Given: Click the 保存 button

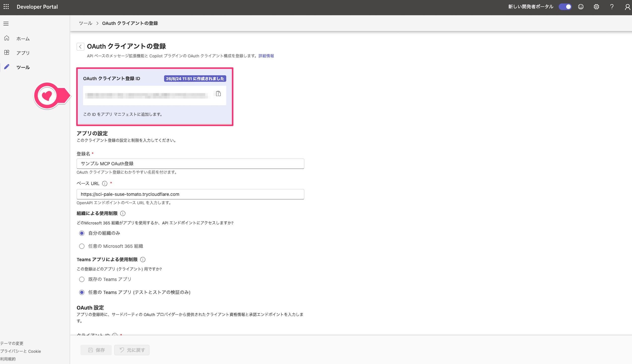Looking at the screenshot, I should (x=96, y=350).
